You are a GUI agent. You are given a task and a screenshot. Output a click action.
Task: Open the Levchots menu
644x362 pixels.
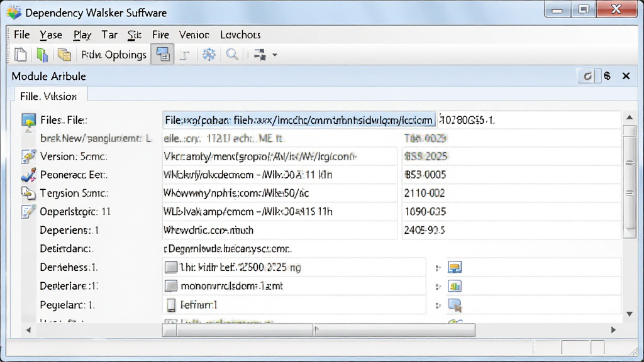tap(240, 35)
